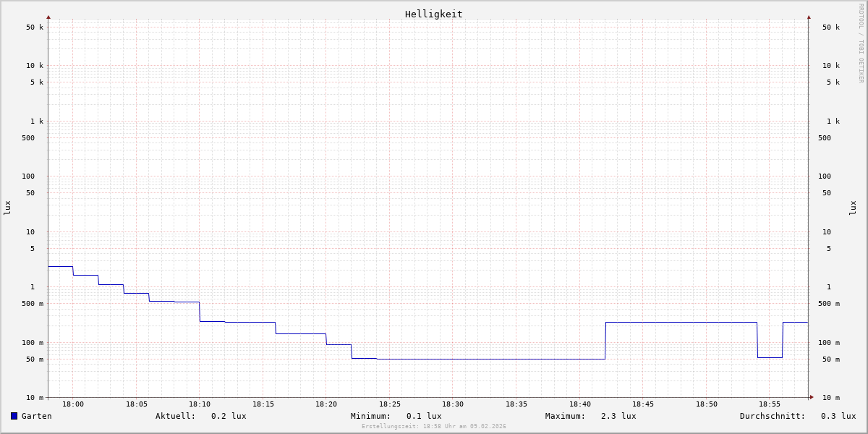Click the blue Garten legend color square

tap(14, 416)
